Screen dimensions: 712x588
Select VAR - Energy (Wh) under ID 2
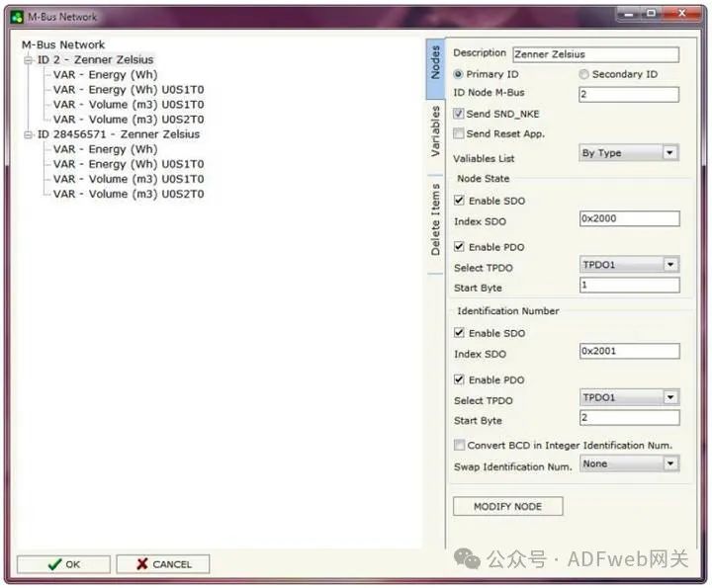(x=106, y=75)
